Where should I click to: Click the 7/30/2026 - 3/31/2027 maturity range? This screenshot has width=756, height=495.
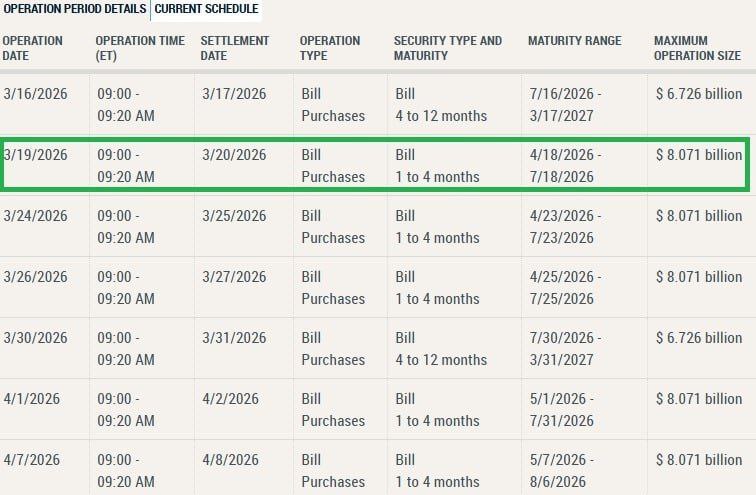[566, 349]
